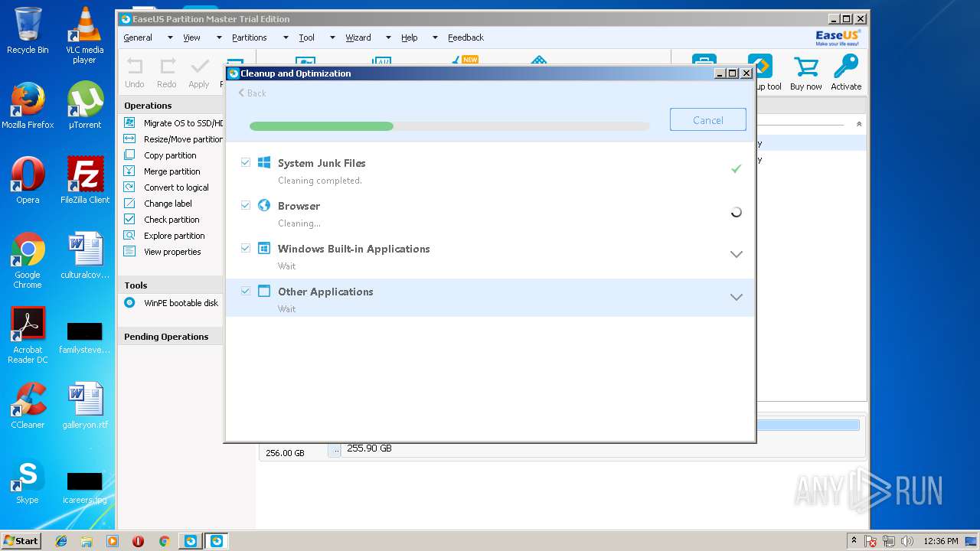Expand Other Applications chevron
The height and width of the screenshot is (551, 980).
[x=737, y=297]
